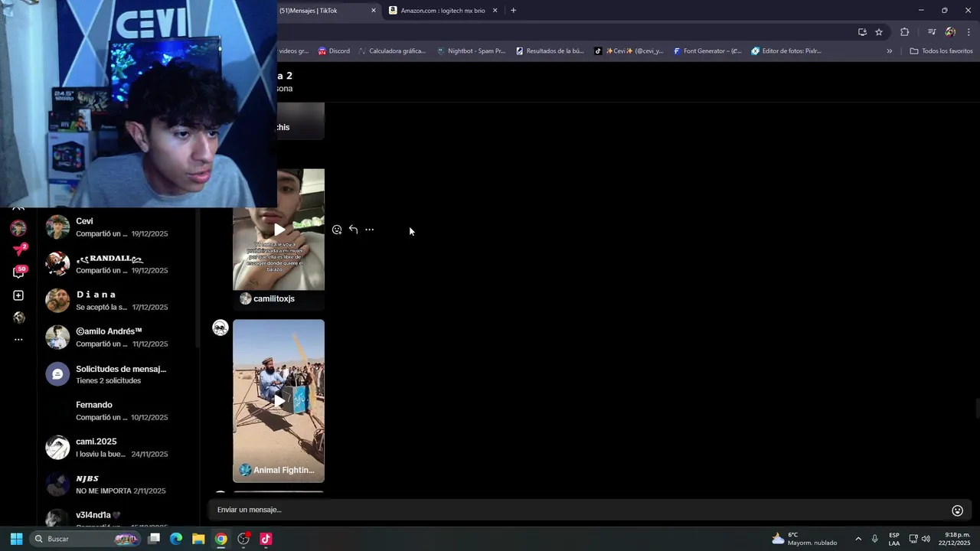This screenshot has width=980, height=551.
Task: Open the weather widget showing 6°C
Action: [804, 539]
